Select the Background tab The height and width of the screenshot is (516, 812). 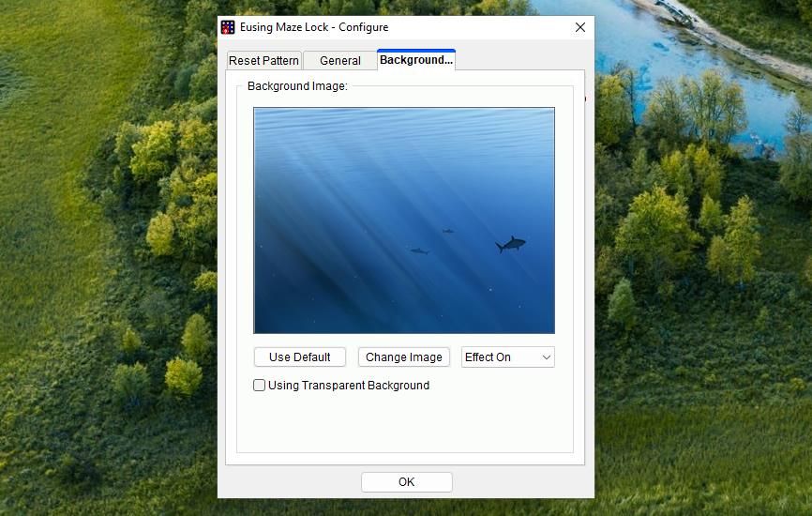[415, 60]
